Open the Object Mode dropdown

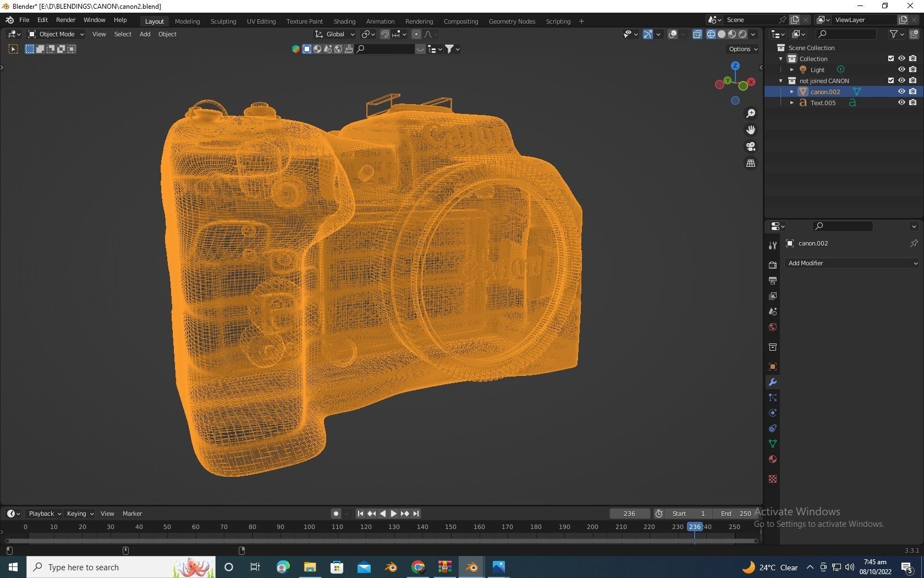coord(56,34)
